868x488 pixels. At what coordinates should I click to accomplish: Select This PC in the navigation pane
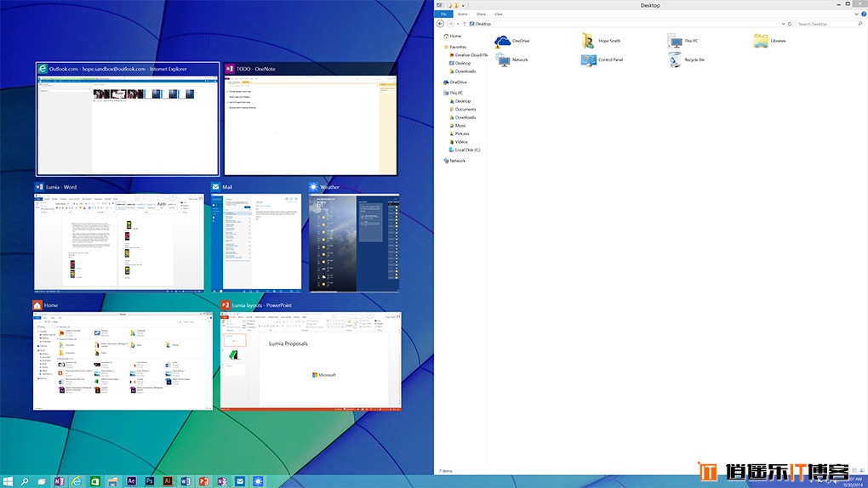point(454,93)
